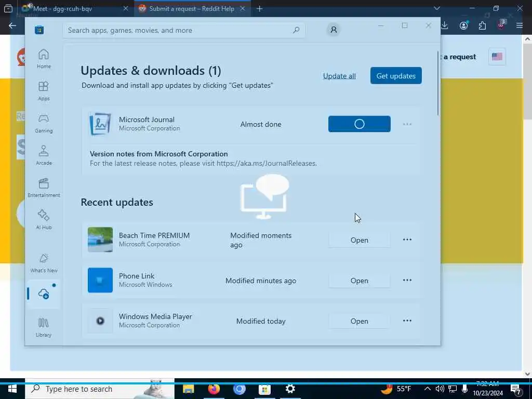
Task: Open the browser account icon
Action: tap(463, 25)
